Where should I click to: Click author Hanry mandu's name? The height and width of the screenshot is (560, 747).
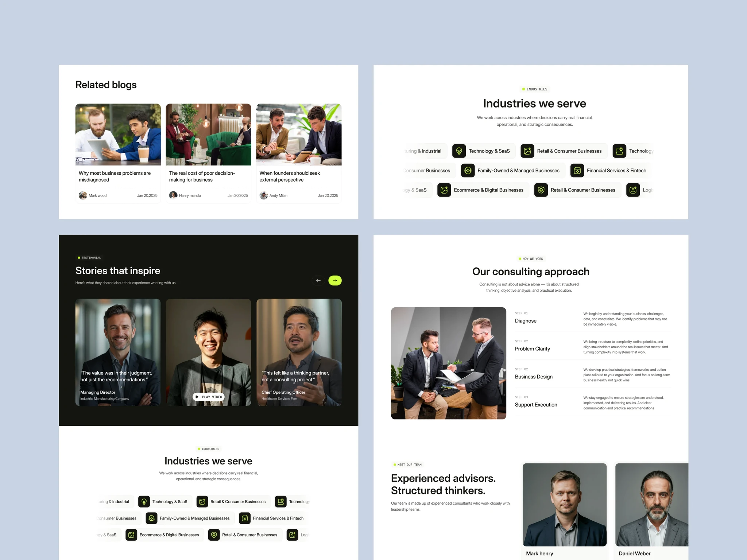click(x=190, y=195)
